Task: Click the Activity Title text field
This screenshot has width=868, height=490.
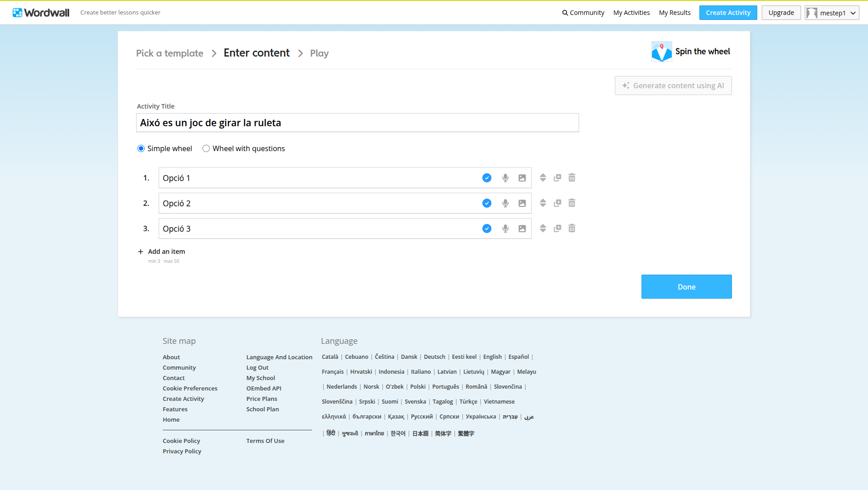Action: click(357, 123)
